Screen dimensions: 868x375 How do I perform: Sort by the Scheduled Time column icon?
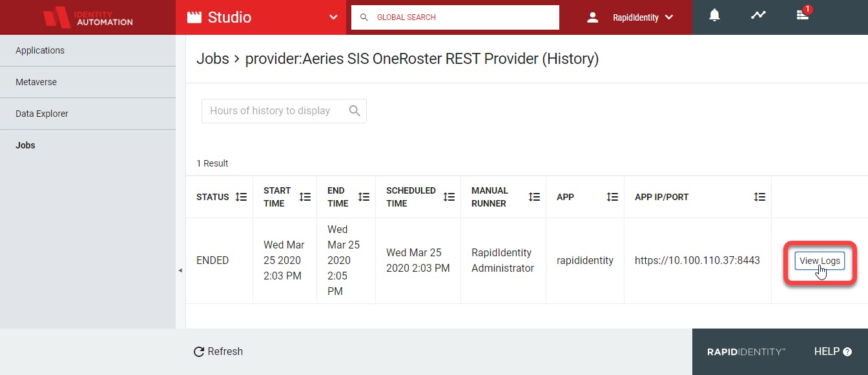[x=449, y=197]
